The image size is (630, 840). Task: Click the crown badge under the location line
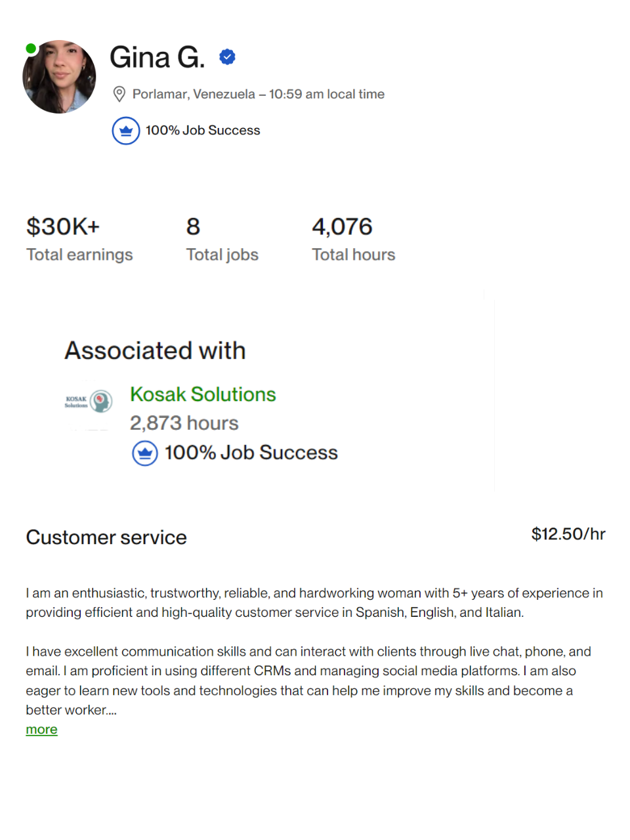(x=125, y=131)
